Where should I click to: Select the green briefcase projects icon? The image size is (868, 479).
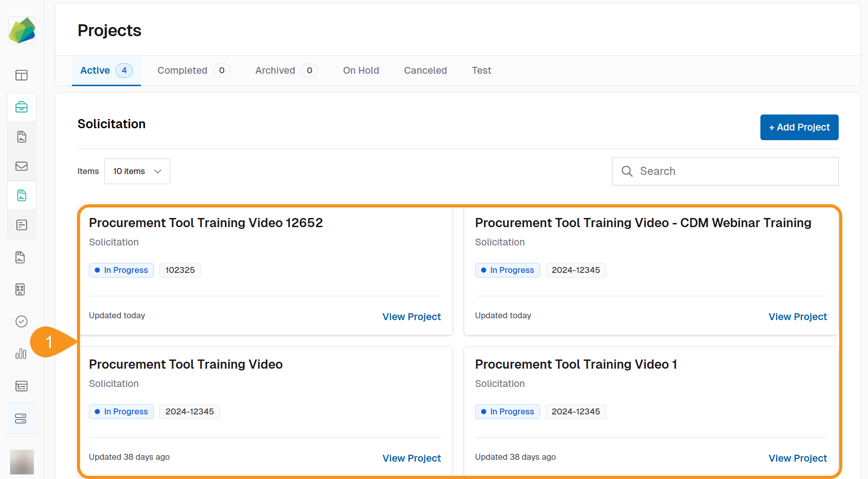coord(22,107)
